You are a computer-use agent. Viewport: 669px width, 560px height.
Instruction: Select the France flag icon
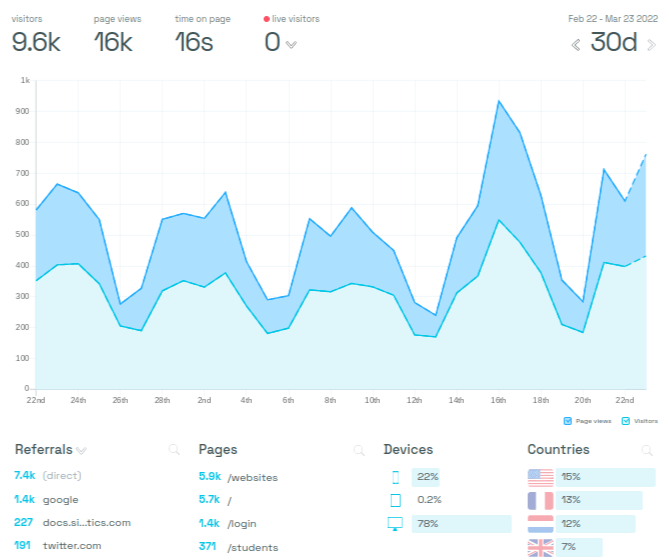click(x=539, y=500)
